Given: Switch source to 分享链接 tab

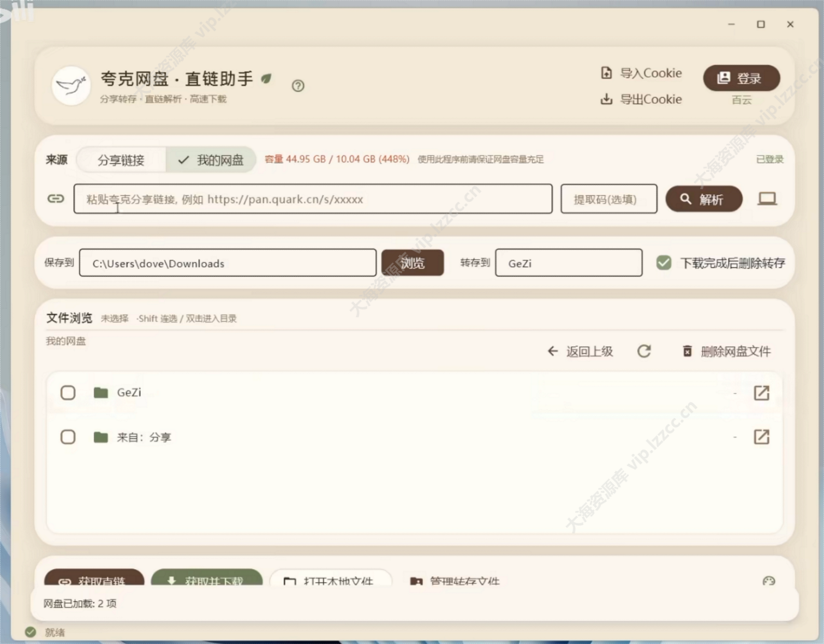Looking at the screenshot, I should pos(121,160).
